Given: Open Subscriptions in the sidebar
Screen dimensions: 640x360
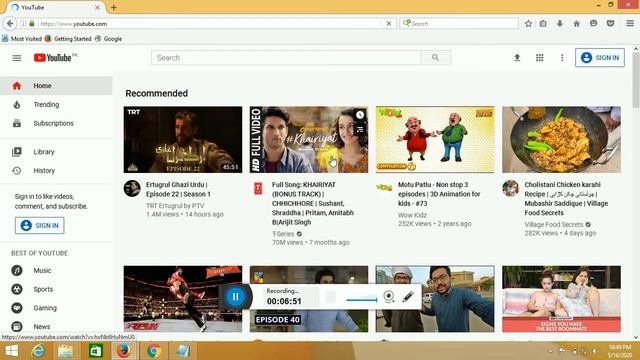Looking at the screenshot, I should (56, 123).
